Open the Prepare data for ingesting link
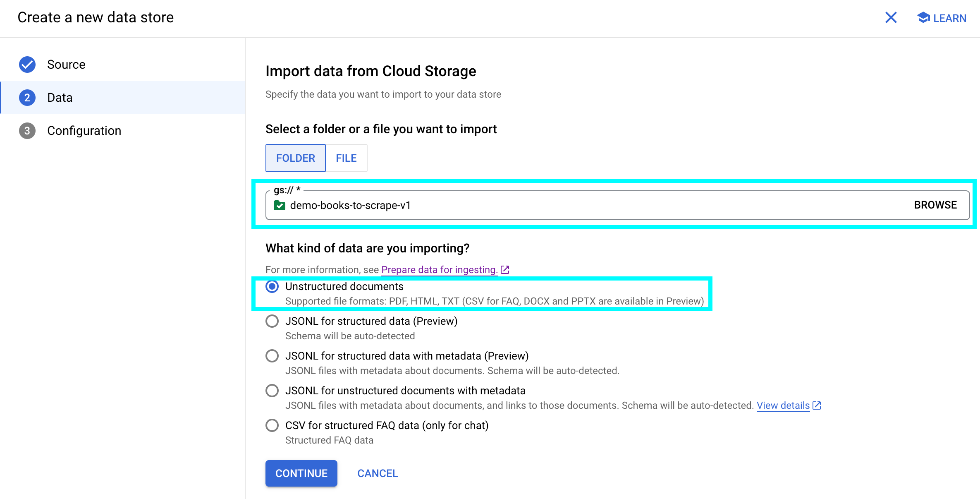Screen dimensions: 980x499 tap(439, 270)
